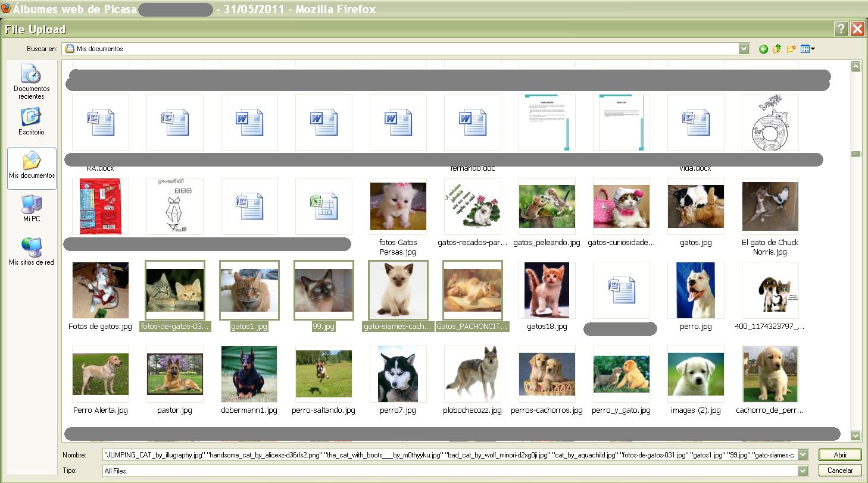Click the scrollbar up arrow
Viewport: 868px width, 483px height.
click(856, 67)
